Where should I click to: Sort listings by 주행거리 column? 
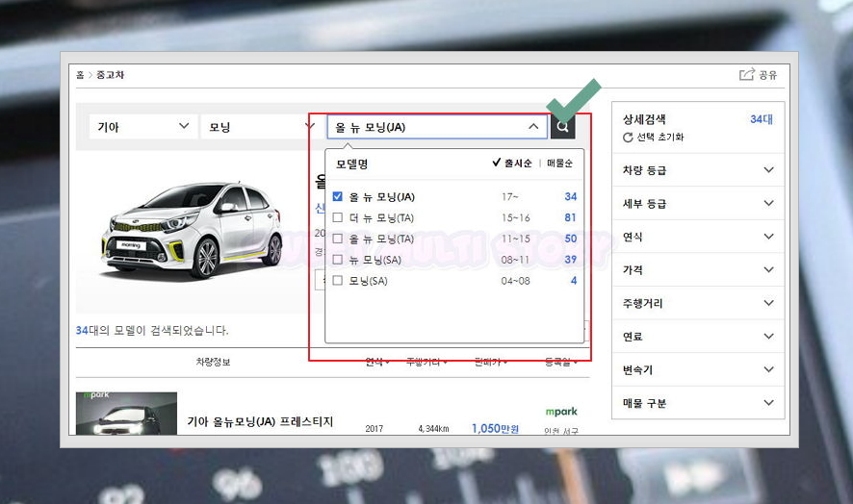tap(426, 362)
